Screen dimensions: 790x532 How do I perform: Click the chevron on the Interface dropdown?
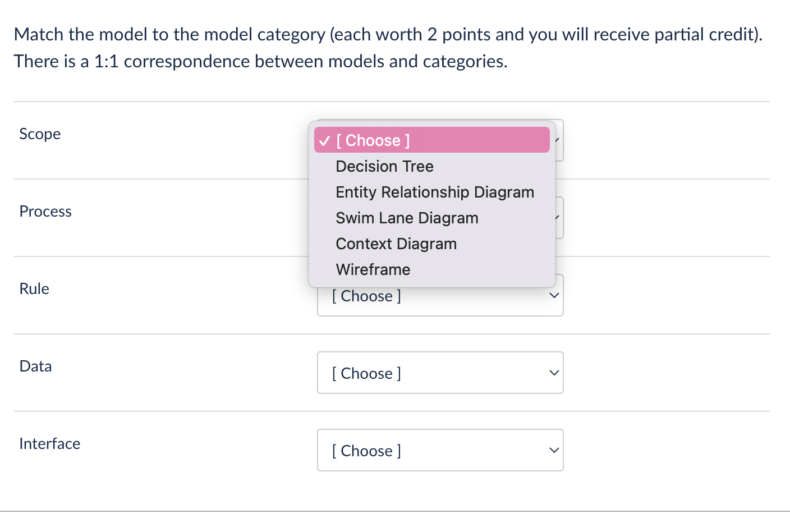coord(554,450)
